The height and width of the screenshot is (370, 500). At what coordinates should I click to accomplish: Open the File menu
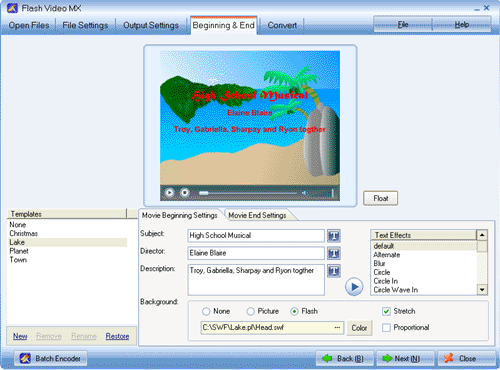coord(403,25)
